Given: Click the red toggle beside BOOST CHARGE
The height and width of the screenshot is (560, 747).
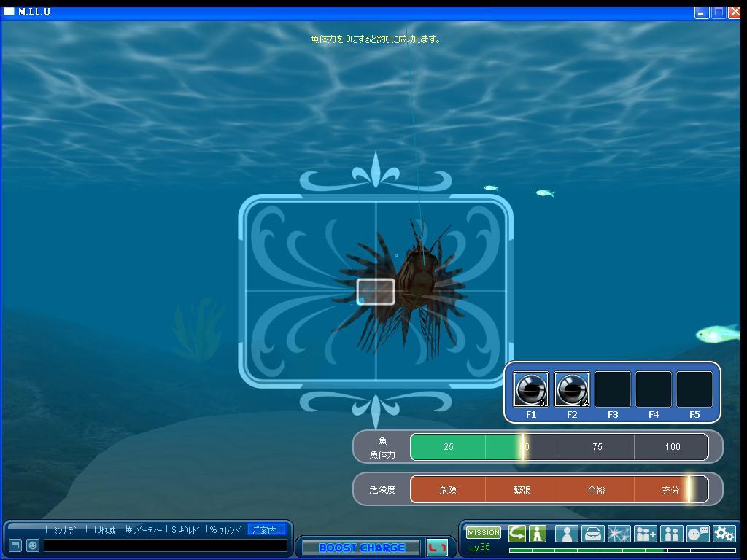Looking at the screenshot, I should pos(437,548).
